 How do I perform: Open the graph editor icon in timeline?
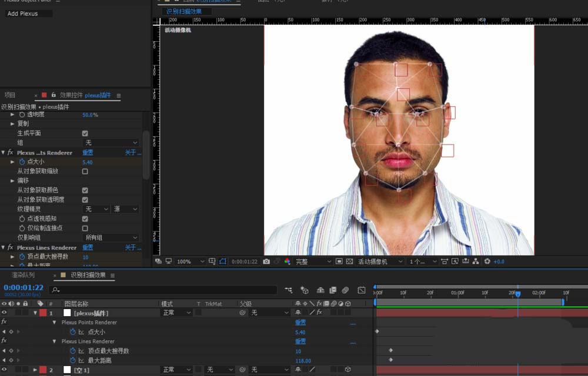(361, 290)
